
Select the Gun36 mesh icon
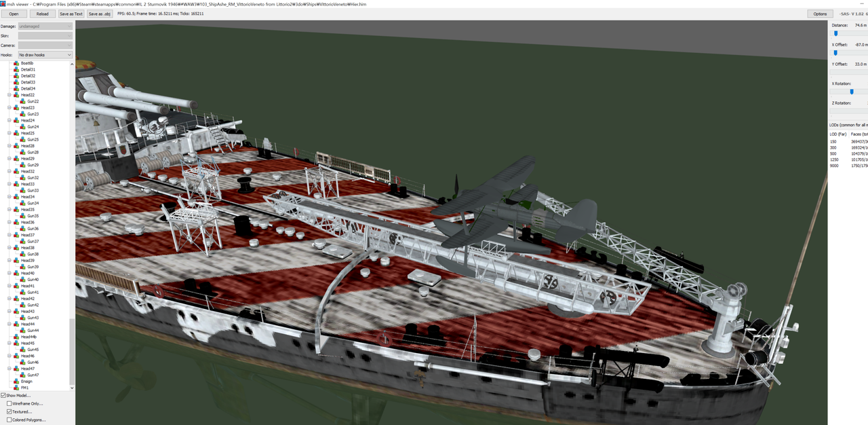[23, 228]
